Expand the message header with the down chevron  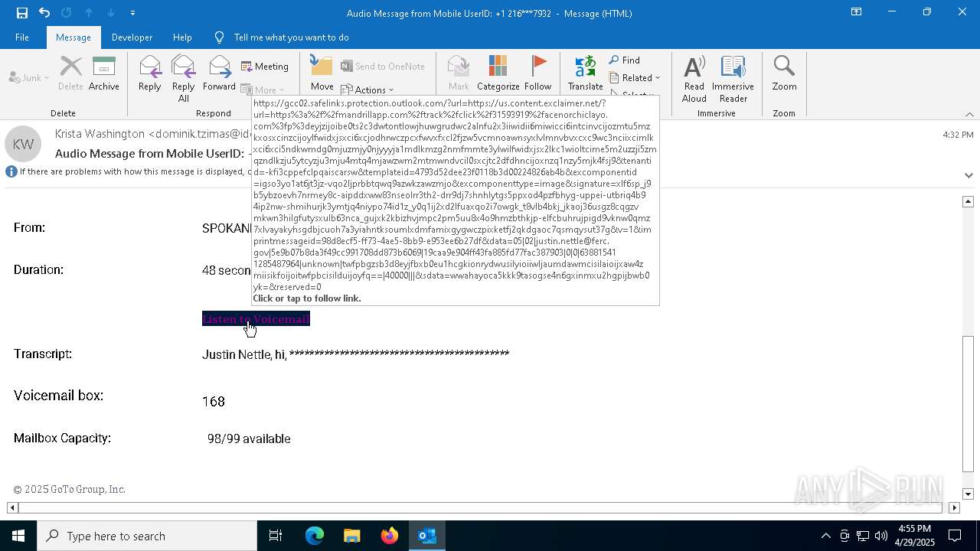[969, 175]
